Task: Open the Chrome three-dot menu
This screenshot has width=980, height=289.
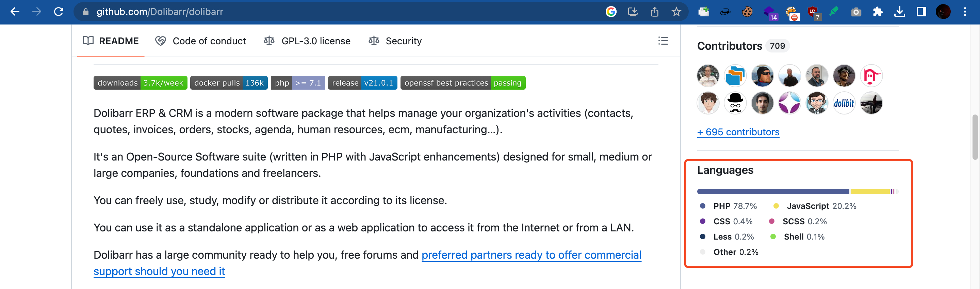Action: [x=965, y=12]
